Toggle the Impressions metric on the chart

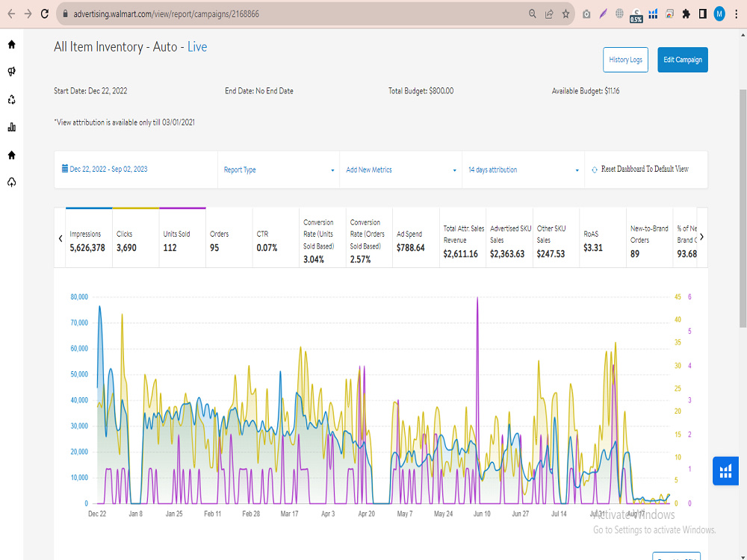(x=89, y=237)
